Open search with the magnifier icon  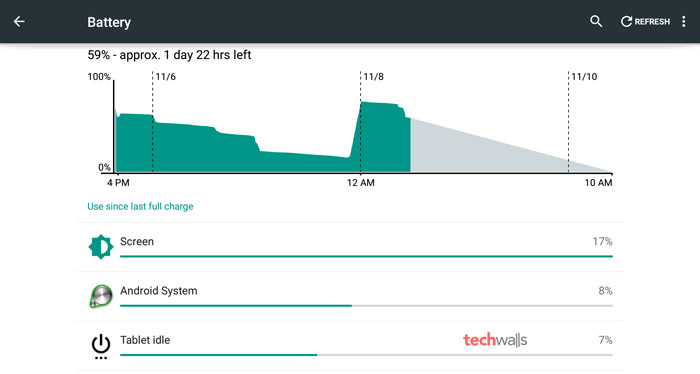(596, 21)
